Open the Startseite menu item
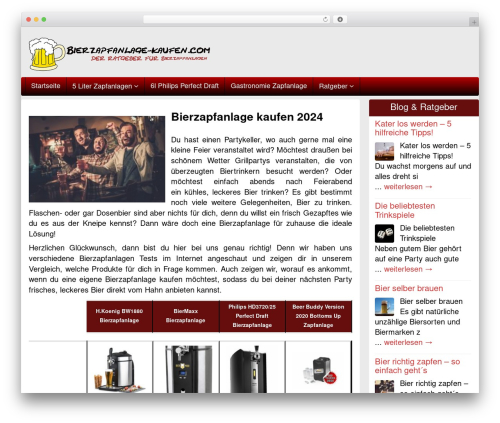The width and height of the screenshot is (500, 423). point(46,86)
